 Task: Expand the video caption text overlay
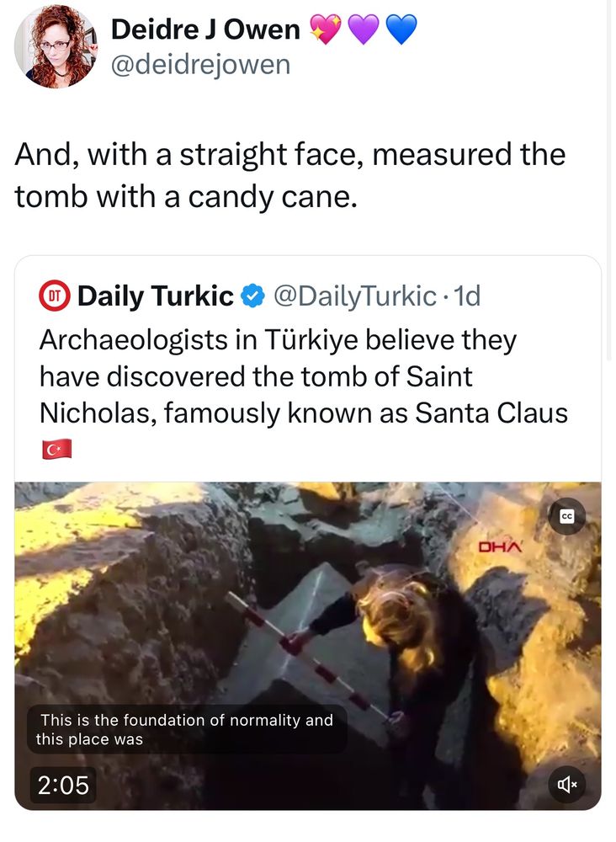pyautogui.click(x=187, y=728)
